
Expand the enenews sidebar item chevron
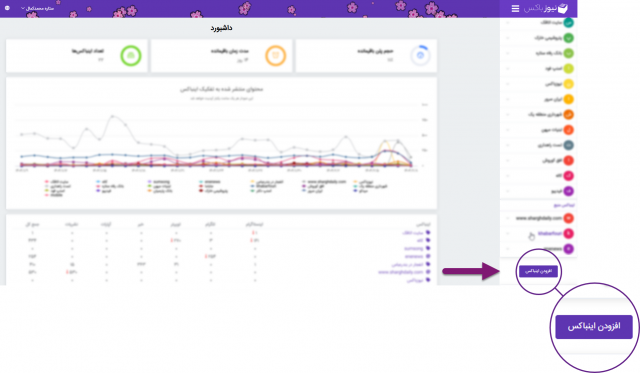pos(508,249)
